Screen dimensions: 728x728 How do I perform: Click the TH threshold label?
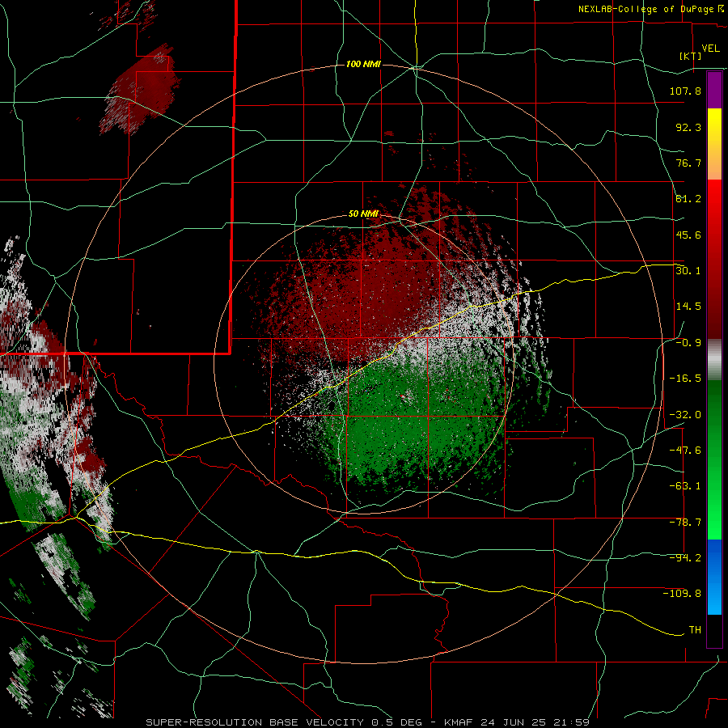point(695,630)
